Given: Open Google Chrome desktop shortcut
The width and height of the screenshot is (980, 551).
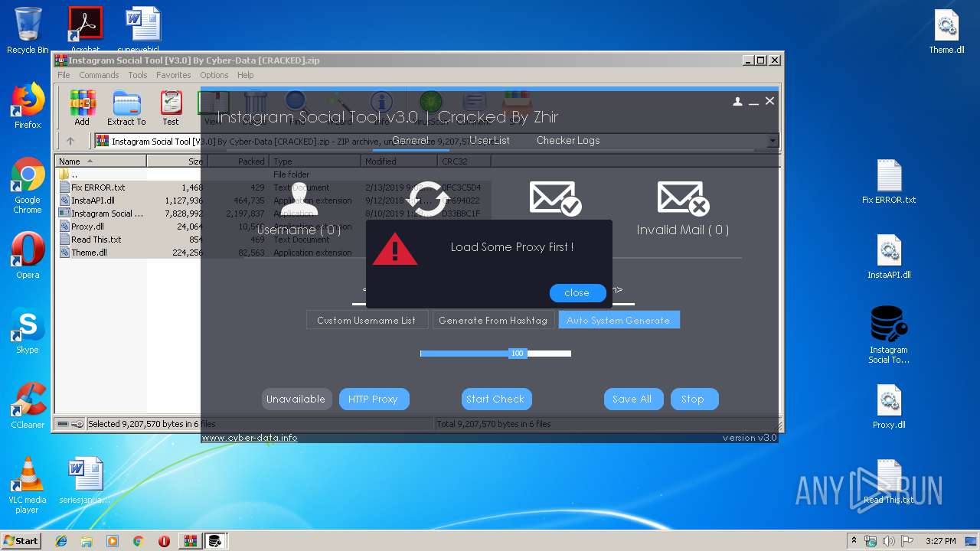Looking at the screenshot, I should (x=28, y=185).
